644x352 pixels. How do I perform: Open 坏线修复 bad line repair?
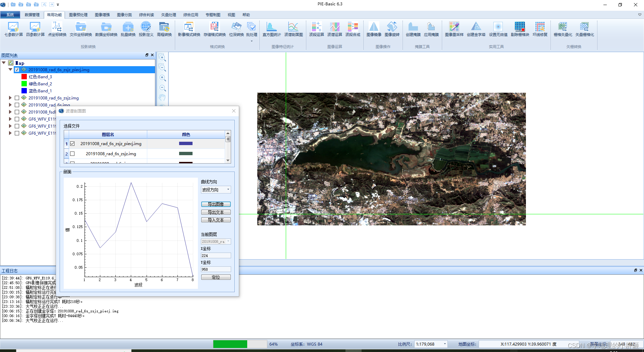(x=540, y=29)
